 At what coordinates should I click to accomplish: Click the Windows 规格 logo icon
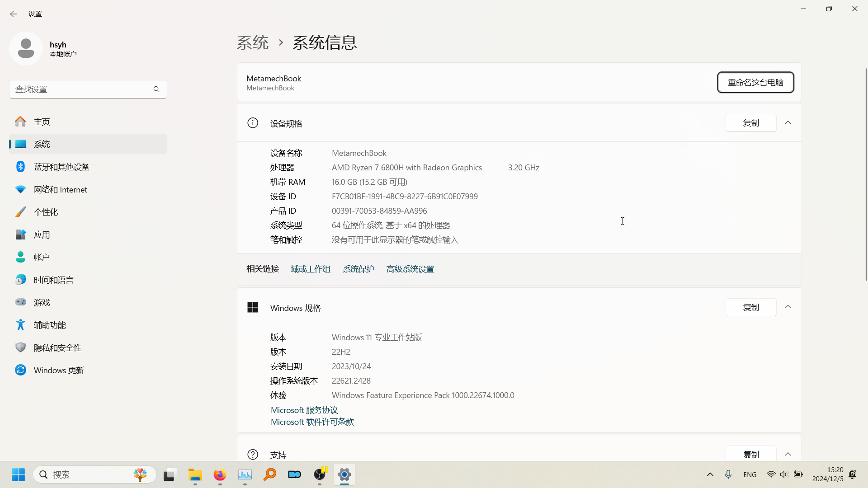[x=253, y=307]
